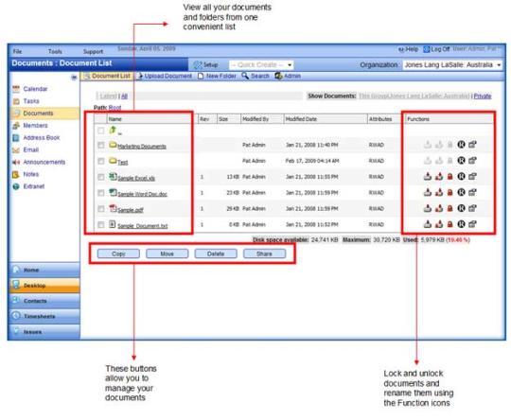
Task: Open the Admin tab
Action: coord(288,76)
